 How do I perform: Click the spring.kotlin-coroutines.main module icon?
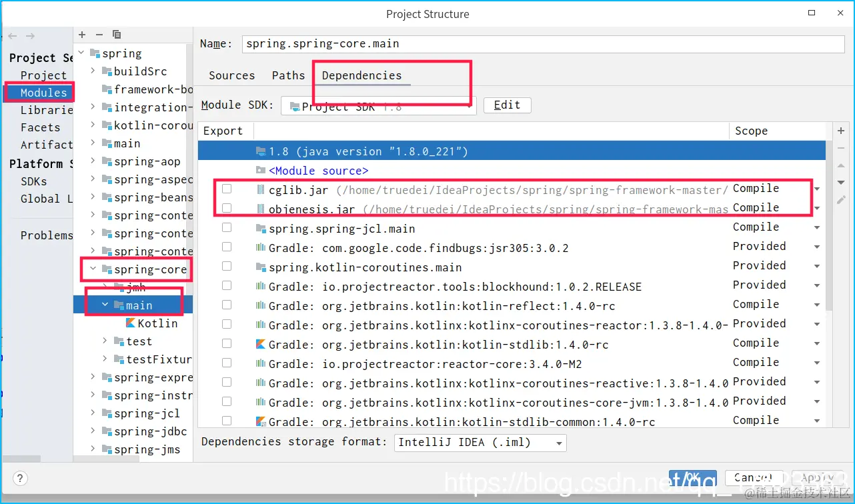coord(261,267)
